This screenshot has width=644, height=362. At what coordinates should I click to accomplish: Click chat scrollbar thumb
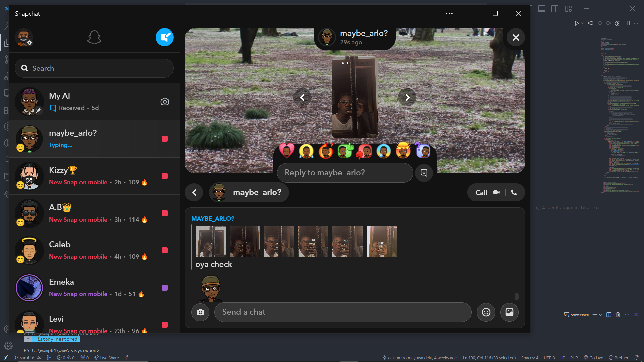(517, 296)
